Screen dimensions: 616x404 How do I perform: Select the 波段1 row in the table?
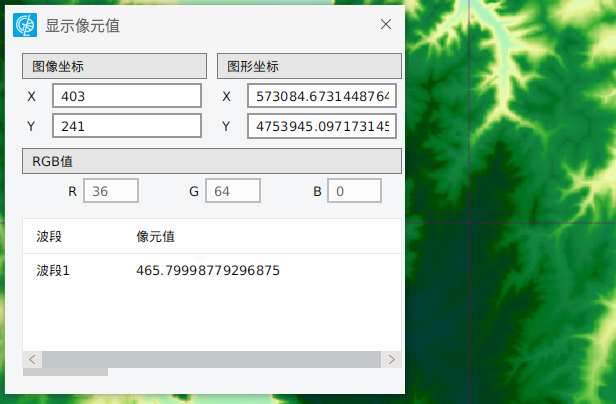coord(53,271)
